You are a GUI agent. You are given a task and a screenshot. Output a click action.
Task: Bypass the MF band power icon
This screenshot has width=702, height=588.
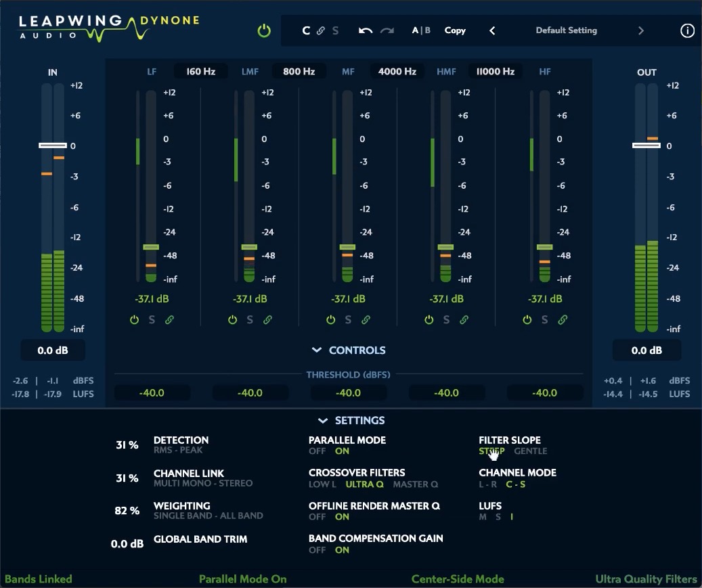331,319
